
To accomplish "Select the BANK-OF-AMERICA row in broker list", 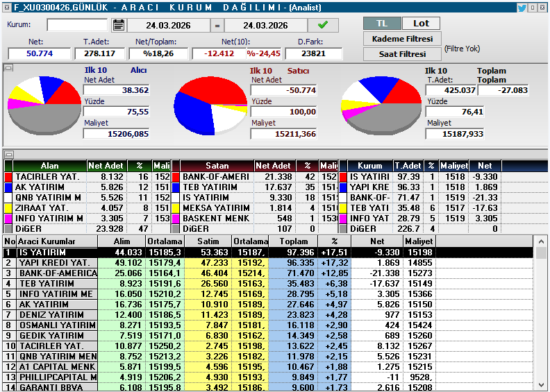I will 268,273.
